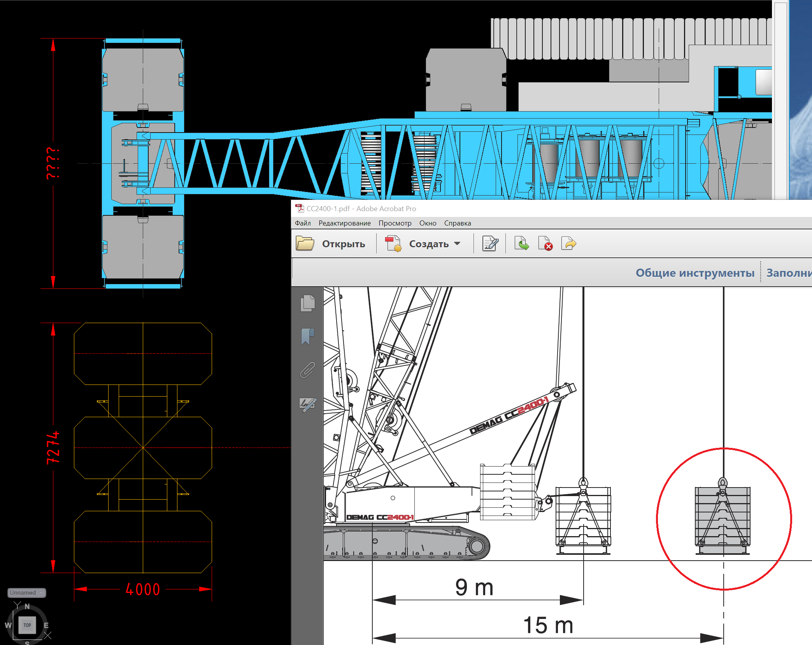812x645 pixels.
Task: Click the Create PDF icon
Action: 393,244
